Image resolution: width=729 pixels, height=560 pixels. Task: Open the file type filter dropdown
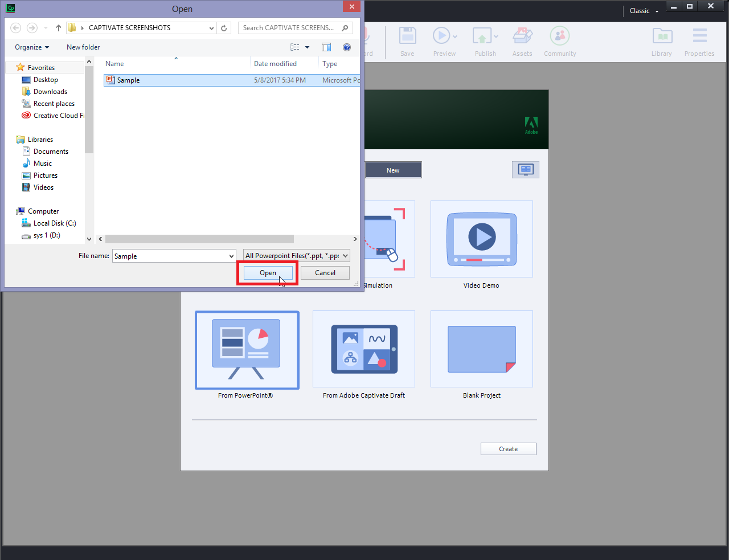(297, 256)
